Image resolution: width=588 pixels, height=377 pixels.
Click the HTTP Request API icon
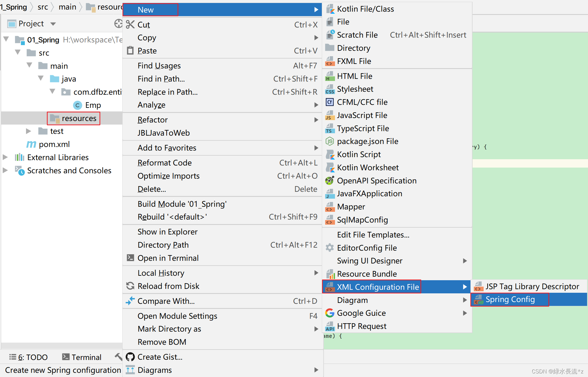(330, 326)
